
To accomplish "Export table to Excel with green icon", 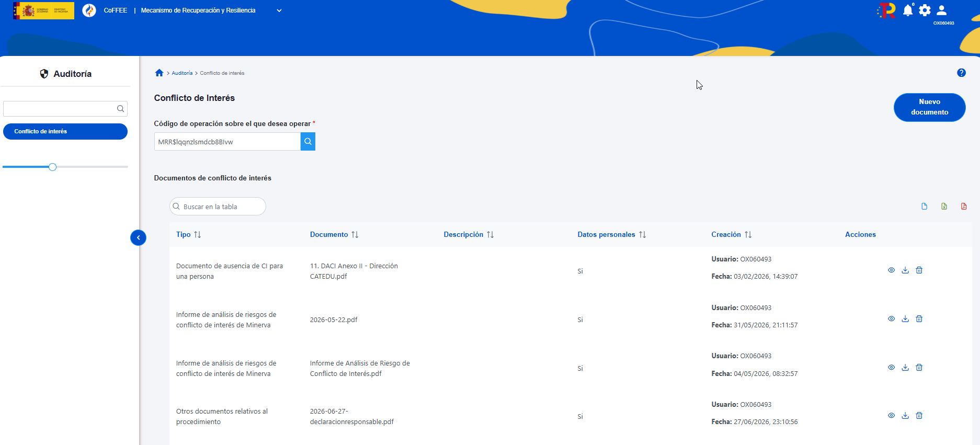I will click(x=944, y=207).
